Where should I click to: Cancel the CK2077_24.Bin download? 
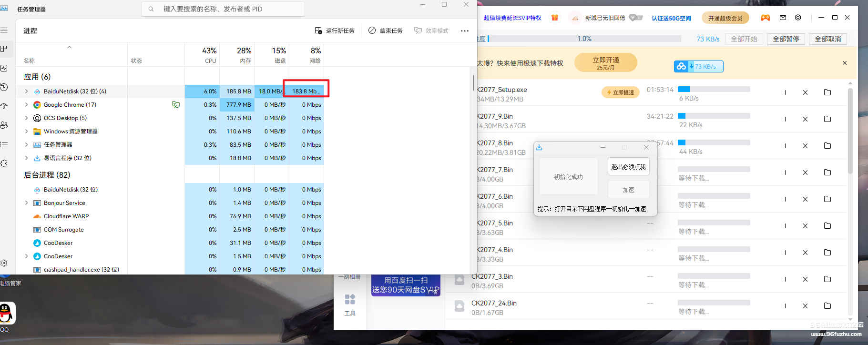[x=805, y=306]
